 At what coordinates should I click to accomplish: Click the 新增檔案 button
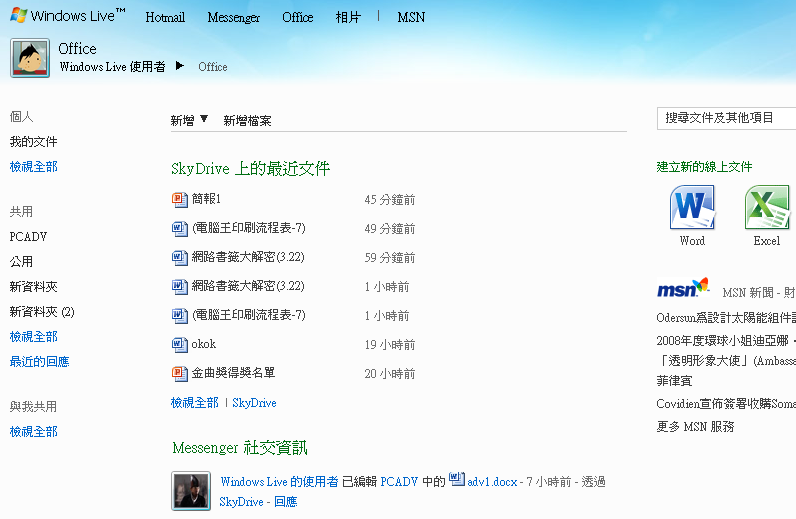pyautogui.click(x=247, y=121)
